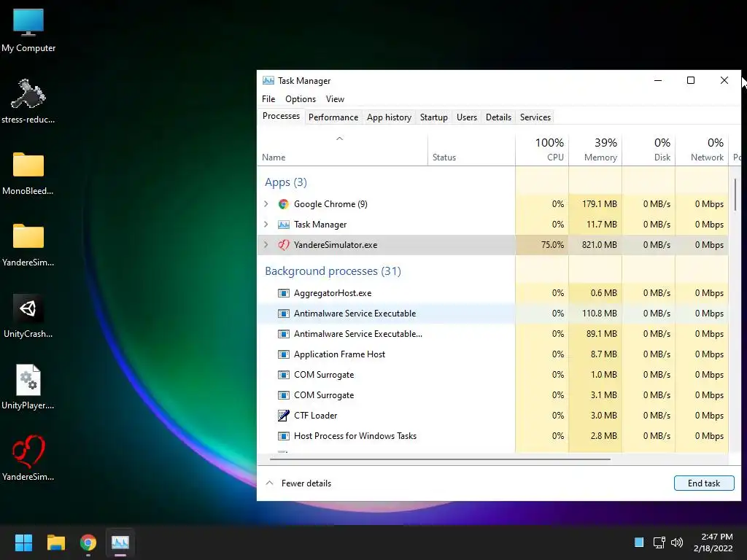This screenshot has width=747, height=560.
Task: Switch to the Startup tab
Action: point(433,117)
